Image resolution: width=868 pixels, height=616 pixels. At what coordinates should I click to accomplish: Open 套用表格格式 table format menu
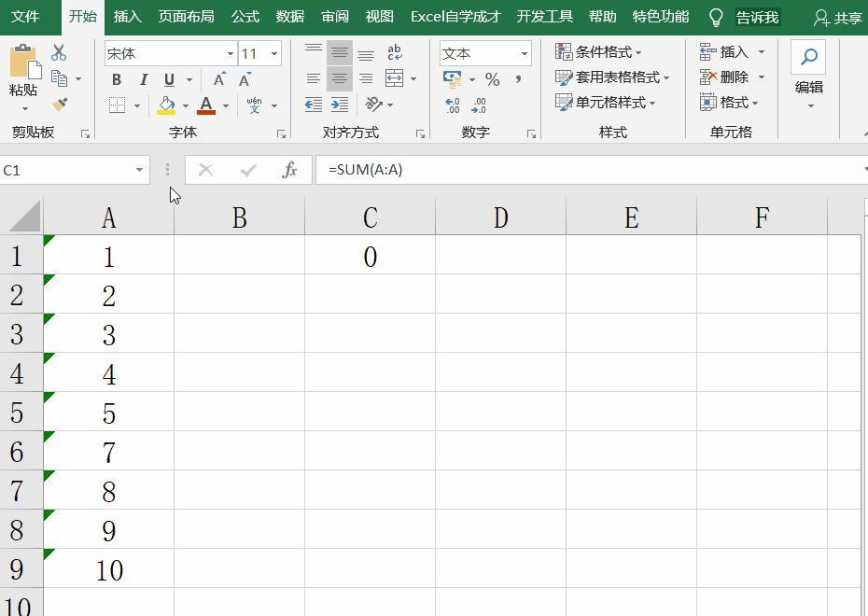611,77
